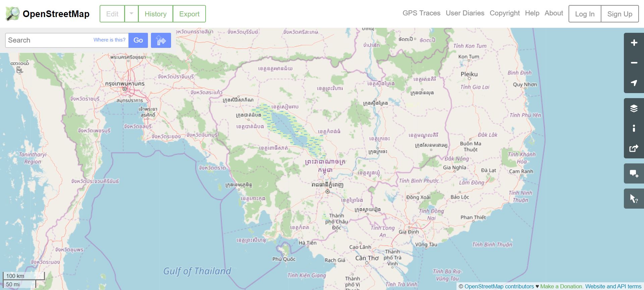Activate the query features tool
The width and height of the screenshot is (644, 290).
tap(634, 199)
